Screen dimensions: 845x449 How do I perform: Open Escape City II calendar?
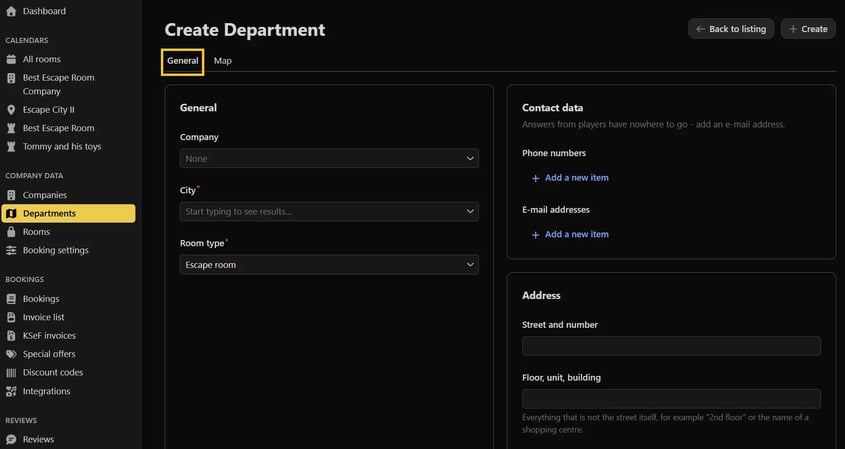click(49, 110)
